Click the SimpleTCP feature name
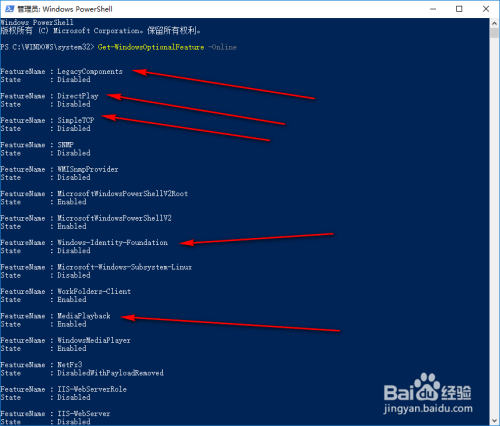The image size is (500, 426). click(x=76, y=120)
